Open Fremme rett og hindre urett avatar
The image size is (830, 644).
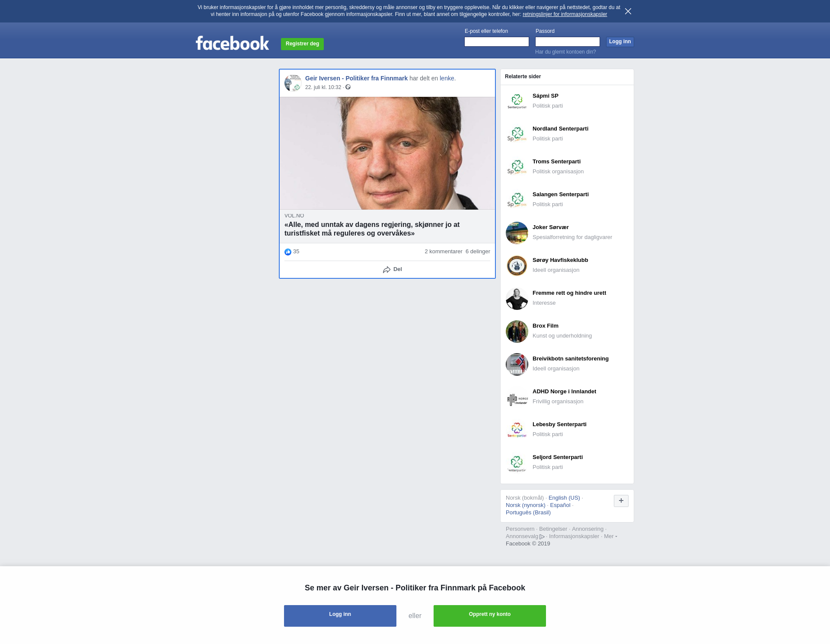point(517,299)
